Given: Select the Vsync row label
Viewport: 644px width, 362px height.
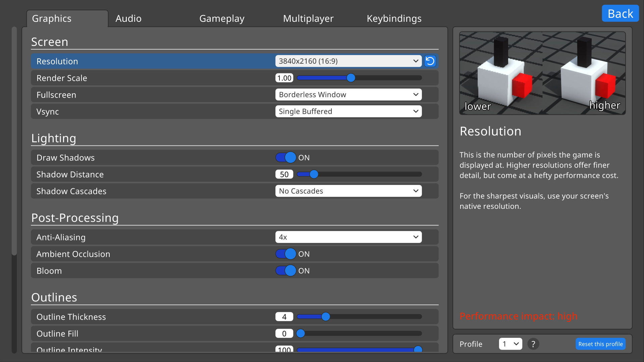Looking at the screenshot, I should coord(48,112).
